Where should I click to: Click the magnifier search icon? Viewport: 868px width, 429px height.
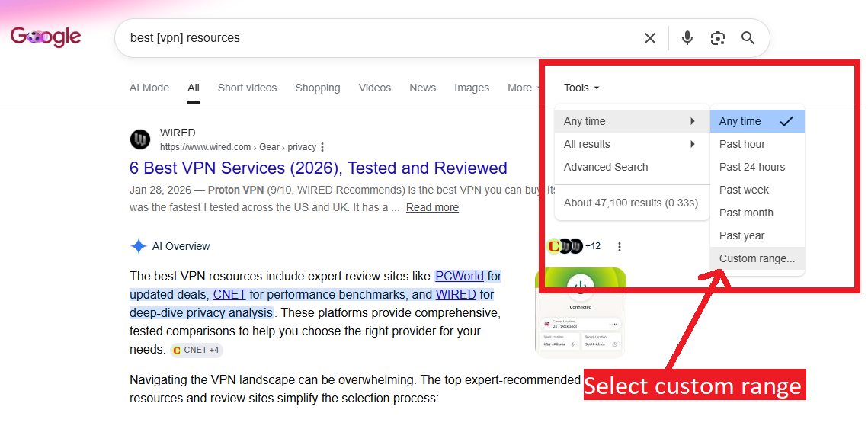tap(748, 38)
